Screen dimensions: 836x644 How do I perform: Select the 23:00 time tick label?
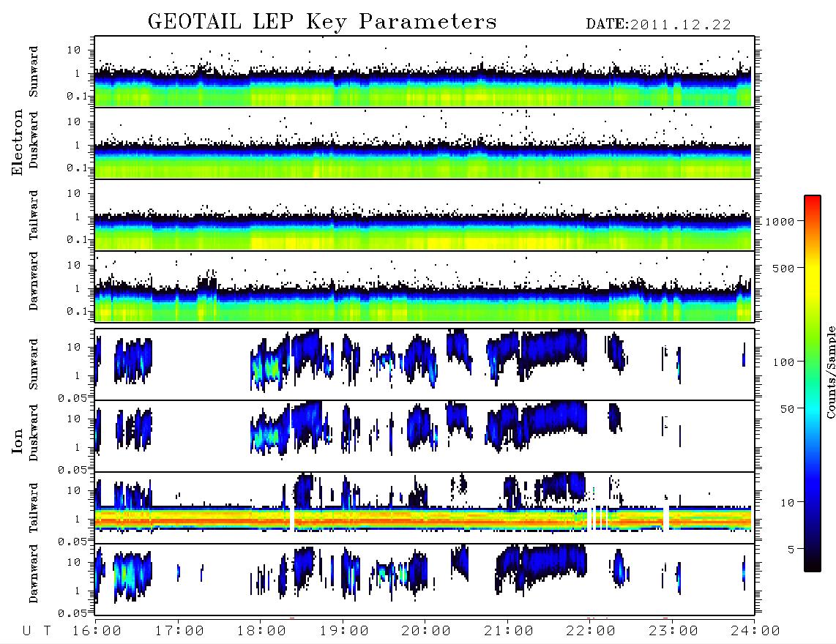coord(674,631)
